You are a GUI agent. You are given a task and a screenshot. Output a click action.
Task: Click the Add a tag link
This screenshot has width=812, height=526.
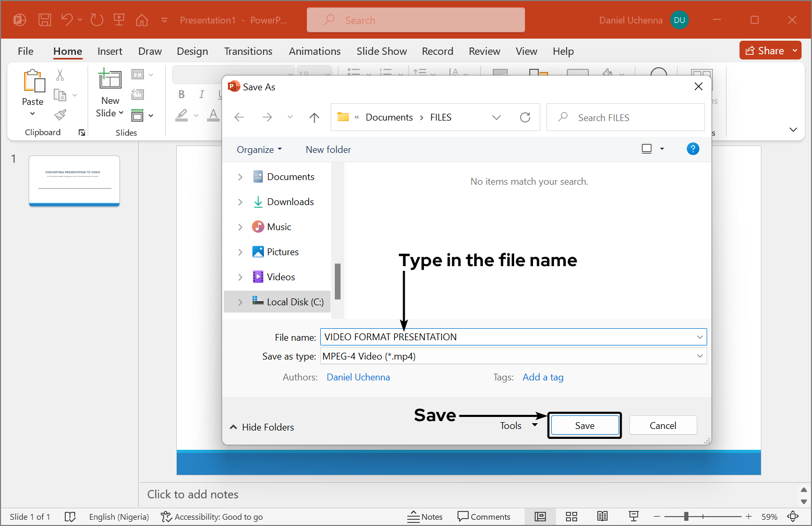pos(543,377)
